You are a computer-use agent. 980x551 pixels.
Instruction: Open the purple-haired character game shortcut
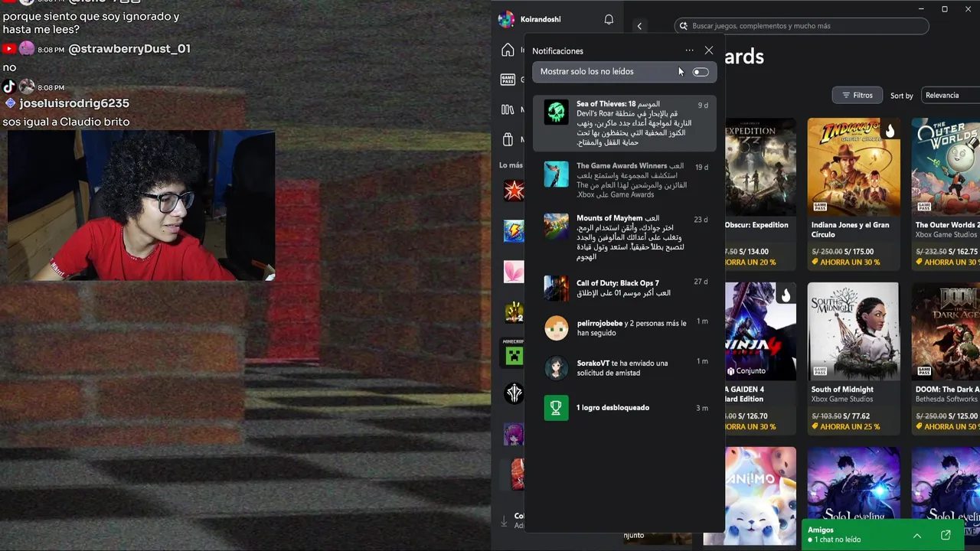click(x=514, y=435)
